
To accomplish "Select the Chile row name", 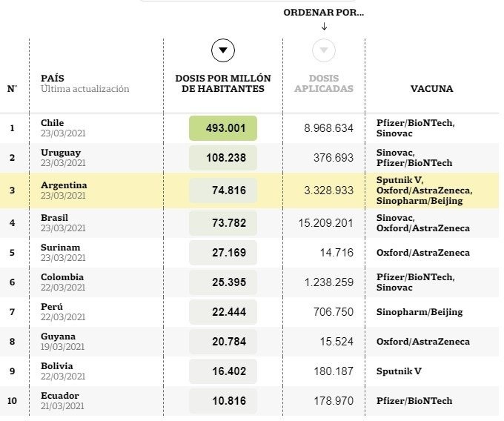I will click(x=52, y=123).
